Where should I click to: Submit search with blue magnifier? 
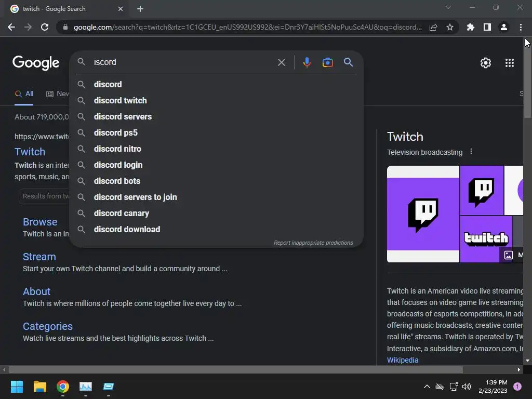348,62
